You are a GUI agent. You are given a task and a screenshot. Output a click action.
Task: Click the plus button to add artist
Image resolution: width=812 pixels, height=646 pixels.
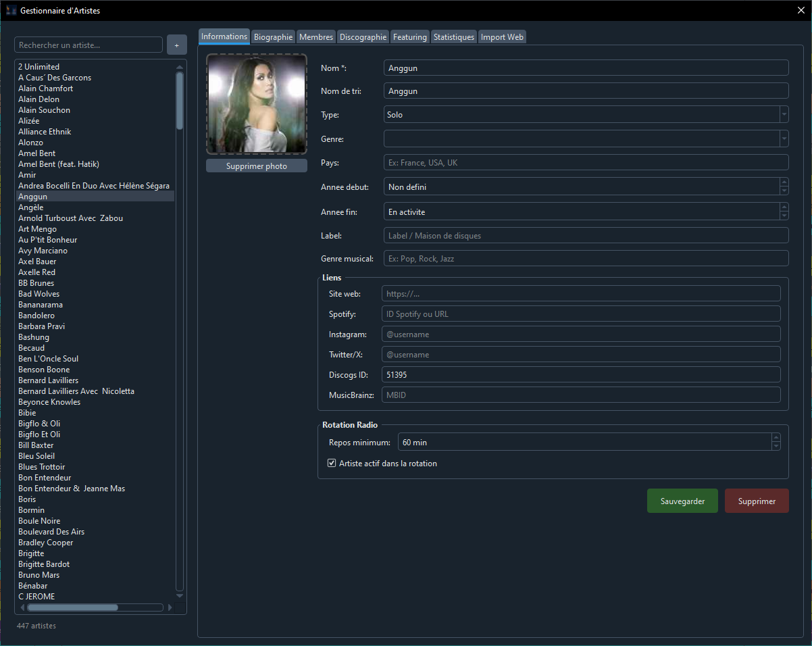pos(176,45)
